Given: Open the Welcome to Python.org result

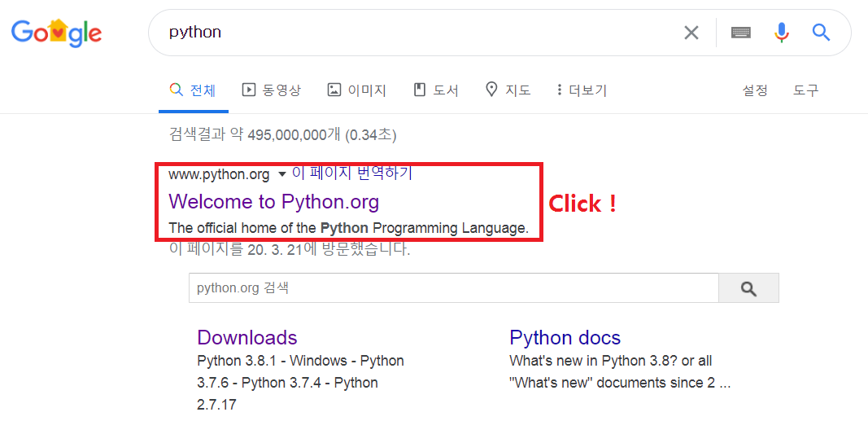Looking at the screenshot, I should tap(274, 202).
